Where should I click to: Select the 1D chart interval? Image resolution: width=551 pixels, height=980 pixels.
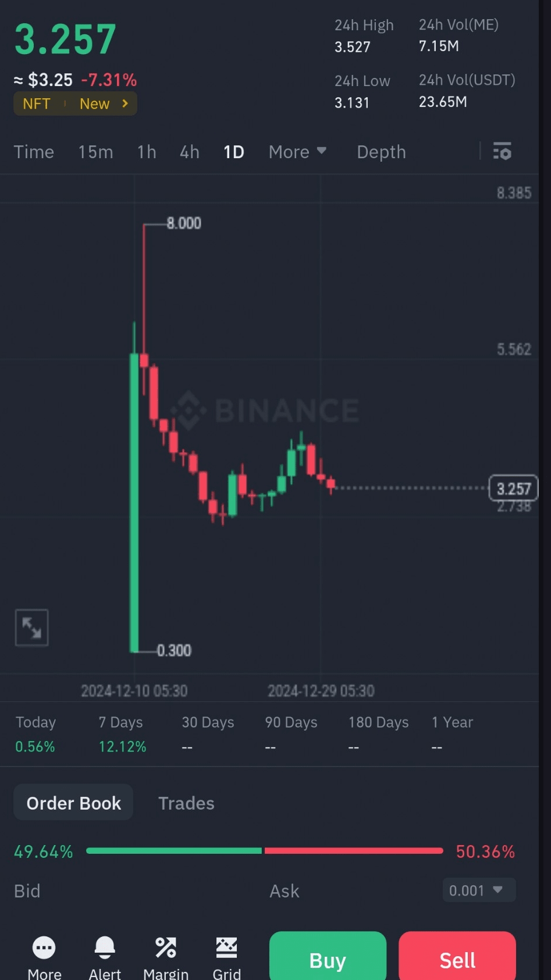coord(234,152)
